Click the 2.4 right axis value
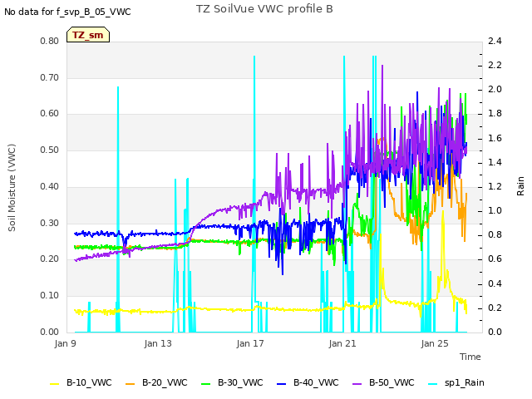Image resolution: width=532 pixels, height=399 pixels. coord(495,41)
